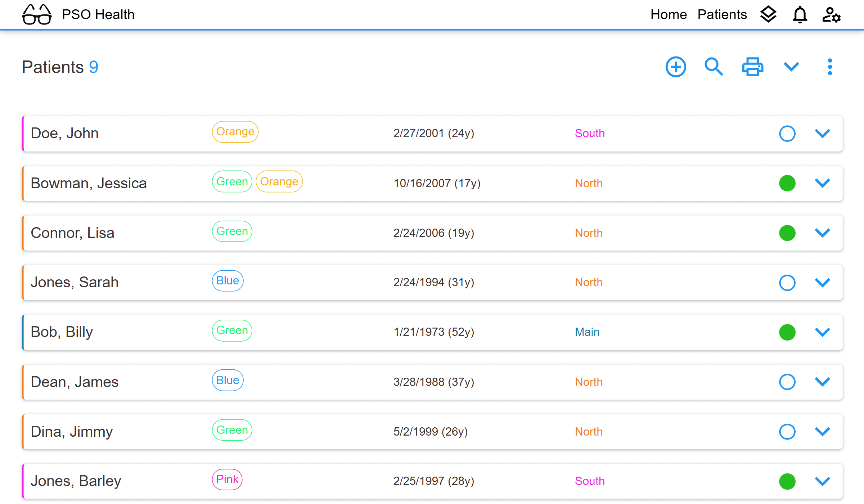This screenshot has height=504, width=864.
Task: Open the toolbar chevron dropdown beside print
Action: point(791,67)
